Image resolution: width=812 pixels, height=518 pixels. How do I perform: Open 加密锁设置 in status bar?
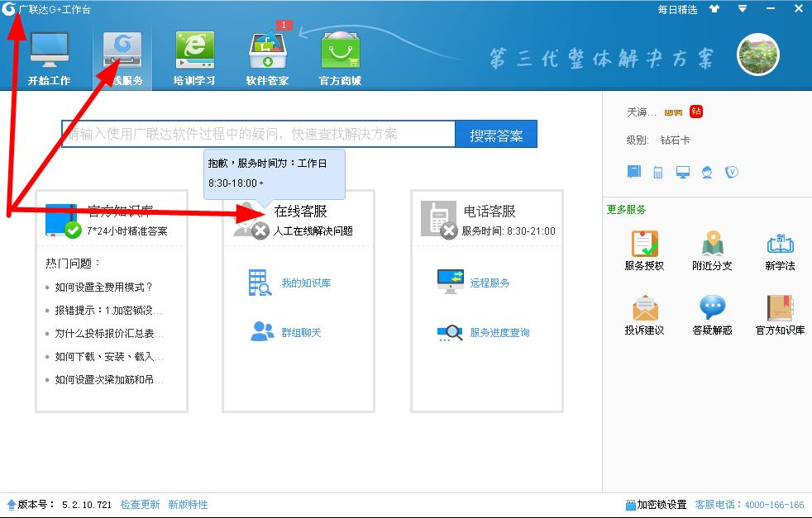(656, 505)
